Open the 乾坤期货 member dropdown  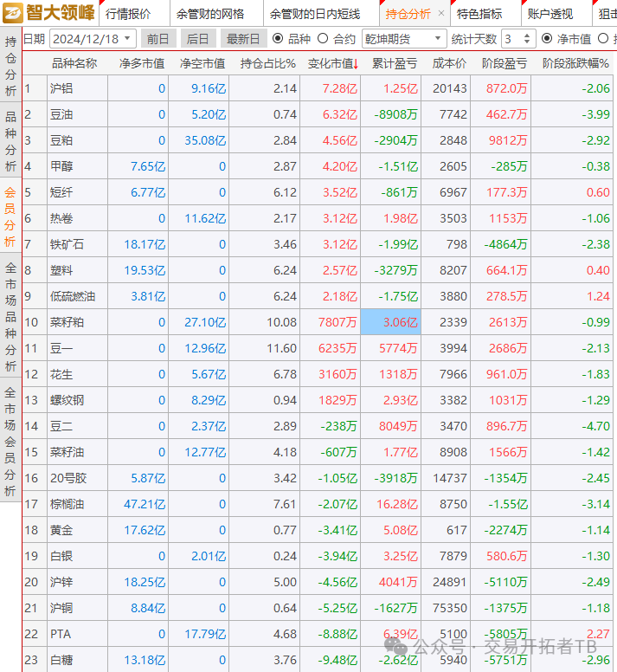click(x=404, y=39)
